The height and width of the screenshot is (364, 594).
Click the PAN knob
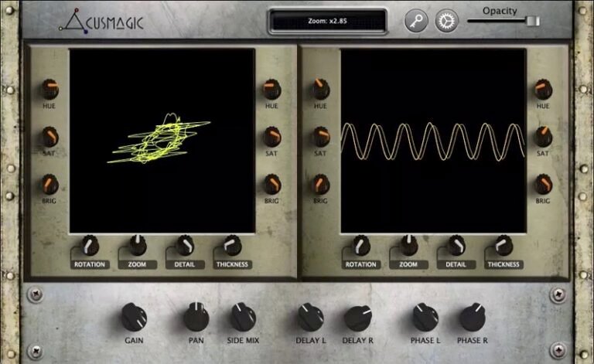[196, 317]
